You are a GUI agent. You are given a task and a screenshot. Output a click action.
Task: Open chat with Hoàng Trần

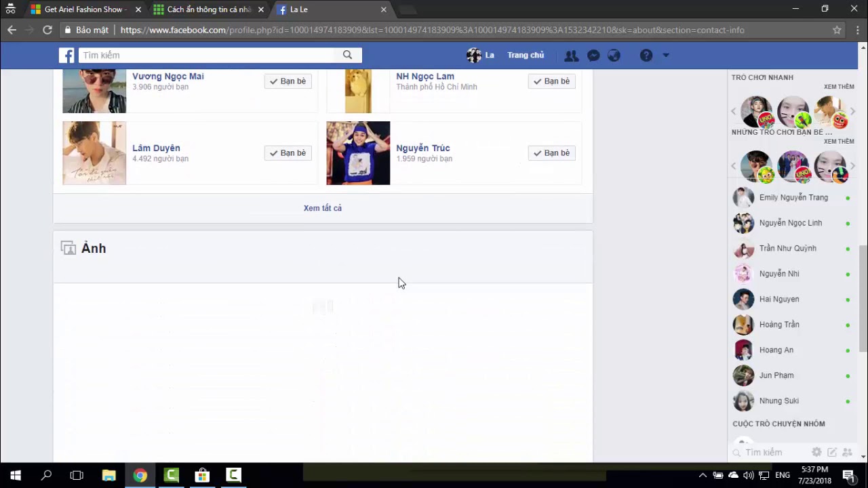(792, 325)
